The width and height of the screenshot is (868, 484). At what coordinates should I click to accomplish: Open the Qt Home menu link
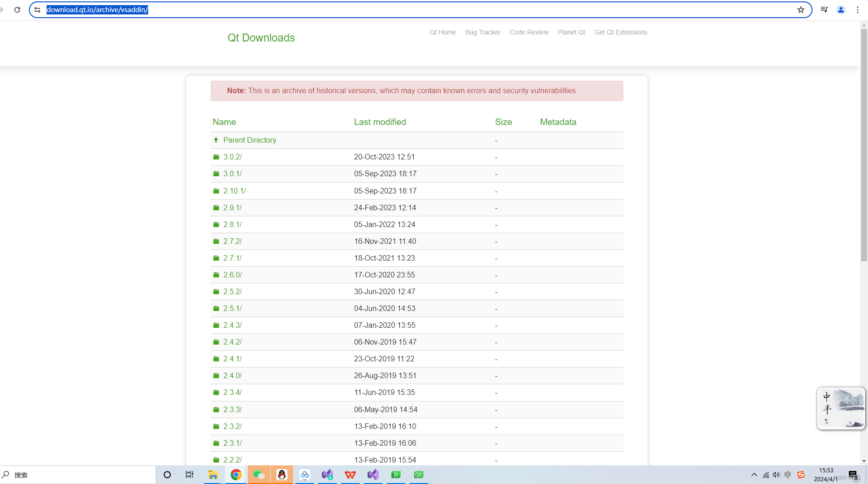443,32
